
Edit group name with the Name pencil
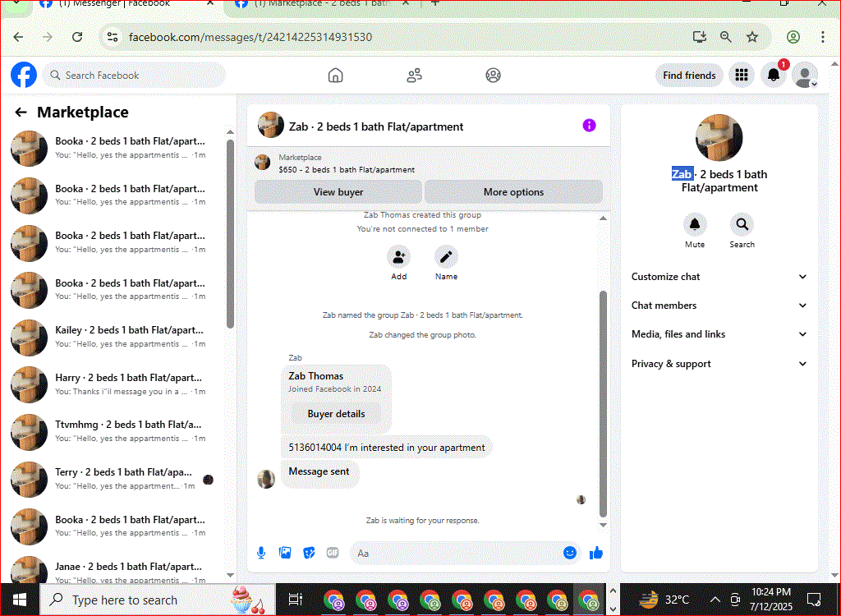(446, 257)
